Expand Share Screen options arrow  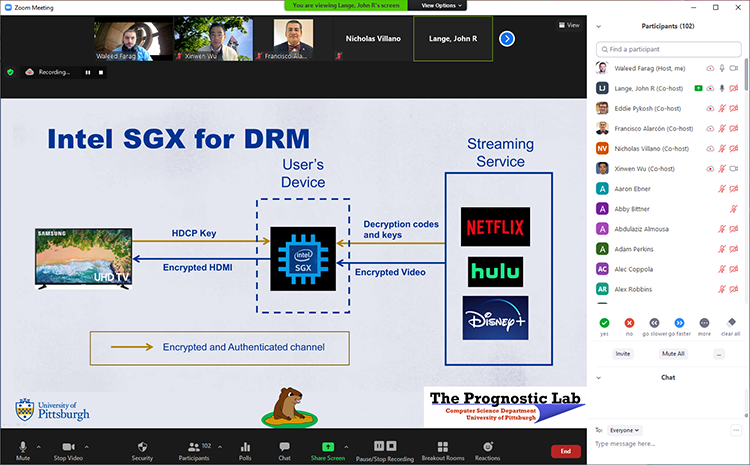coord(346,447)
